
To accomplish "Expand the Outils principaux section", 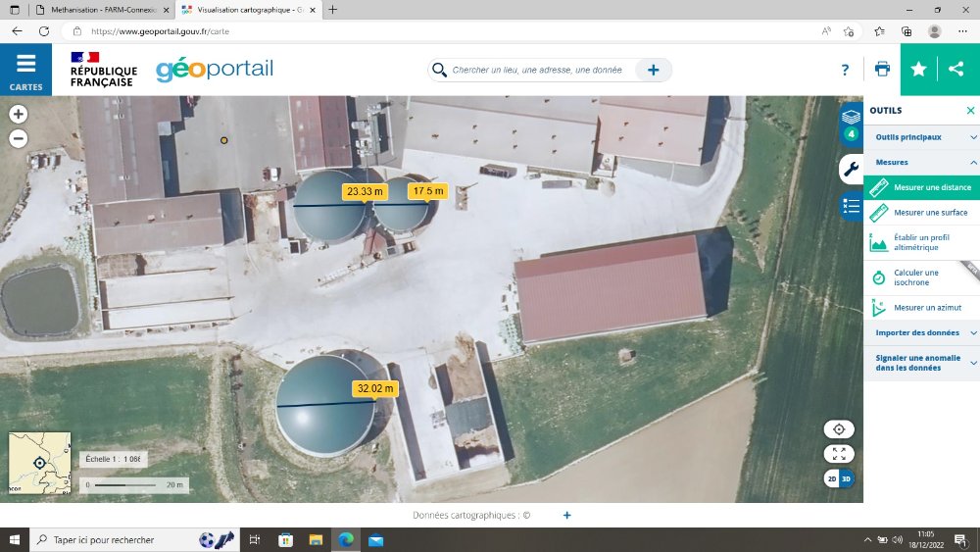I will (921, 137).
